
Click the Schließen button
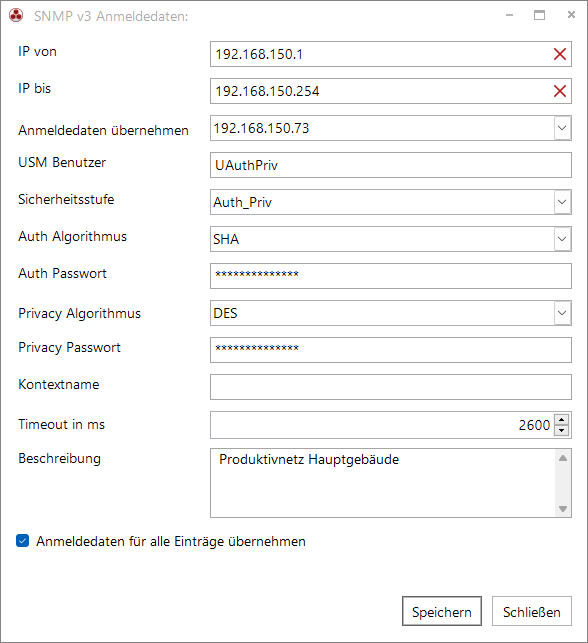click(531, 611)
